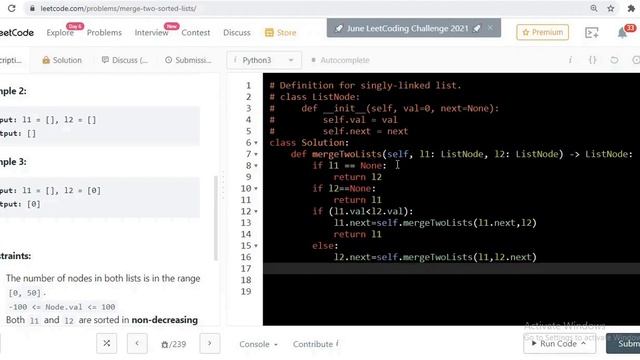Open the Discuss nav link
Image resolution: width=640 pixels, height=360 pixels.
coord(237,33)
